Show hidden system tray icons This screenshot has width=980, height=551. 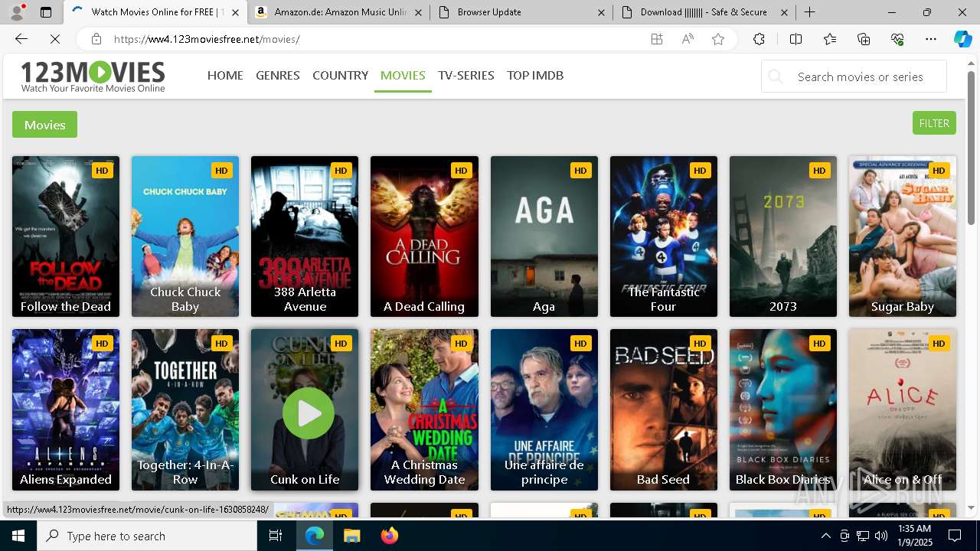click(825, 536)
